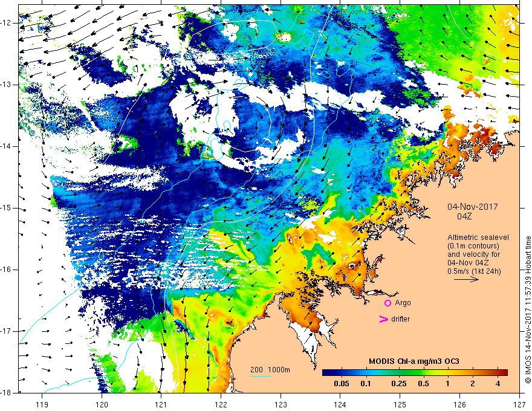Click the longitude '125' axis label
The image size is (532, 411).
point(400,404)
